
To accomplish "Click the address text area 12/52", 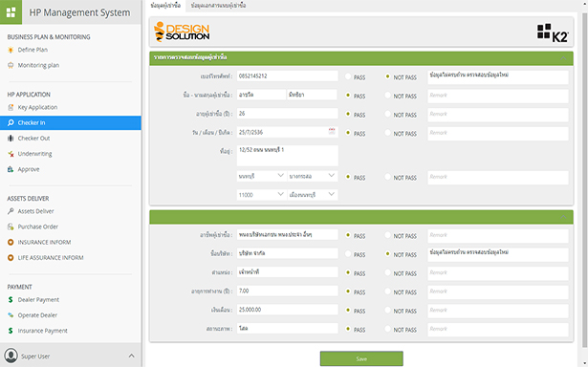I will pos(287,156).
